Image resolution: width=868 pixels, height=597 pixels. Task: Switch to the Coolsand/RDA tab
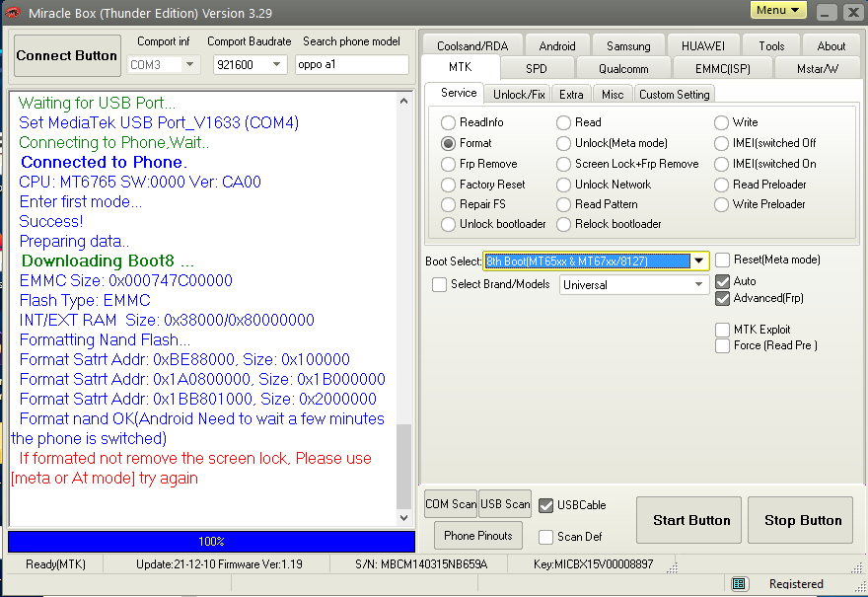tap(472, 46)
